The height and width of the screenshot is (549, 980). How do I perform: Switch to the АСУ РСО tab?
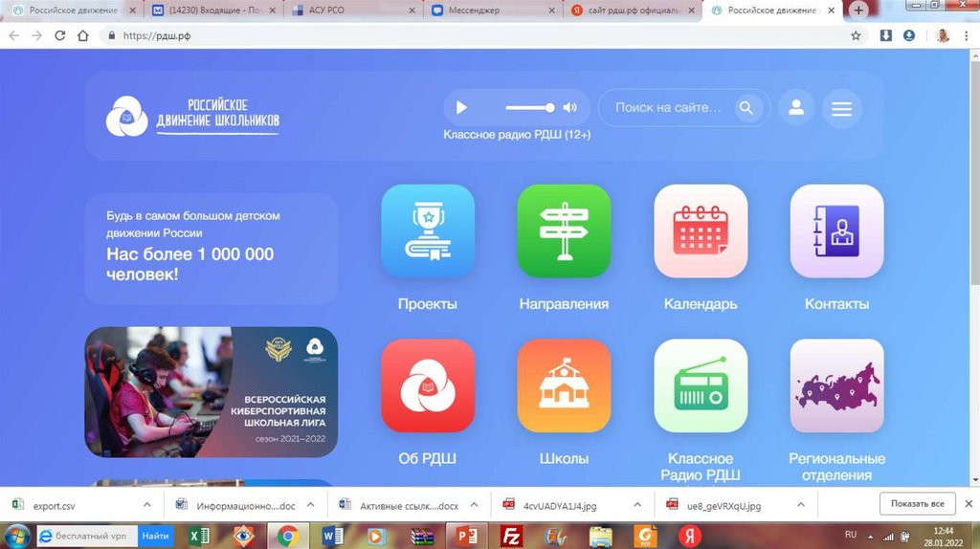click(353, 11)
